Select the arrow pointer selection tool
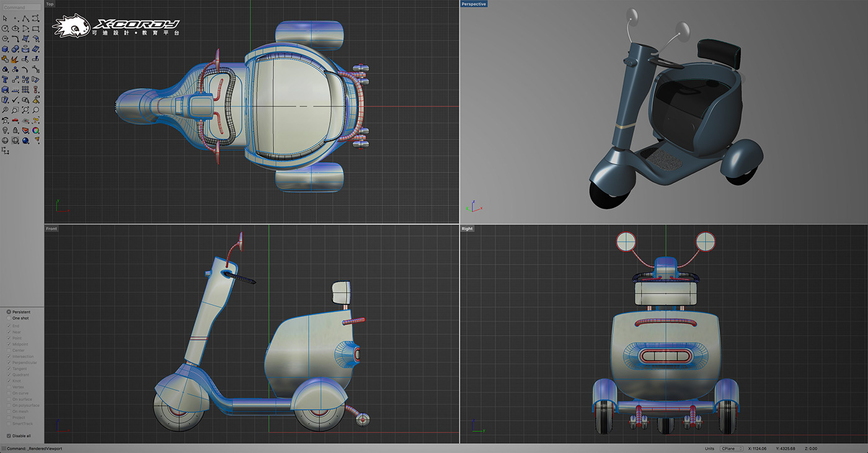Viewport: 868px width, 453px height. pyautogui.click(x=5, y=18)
